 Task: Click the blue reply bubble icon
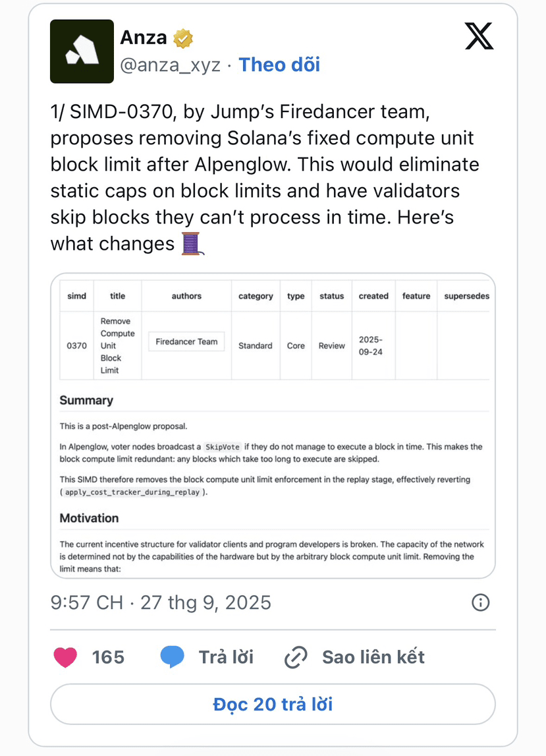(x=172, y=656)
